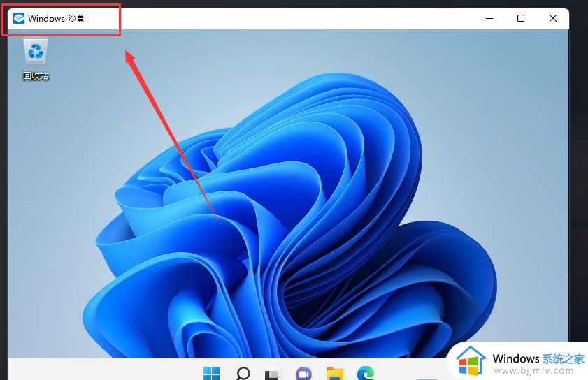Open Search from the sandbox taskbar

tap(243, 373)
